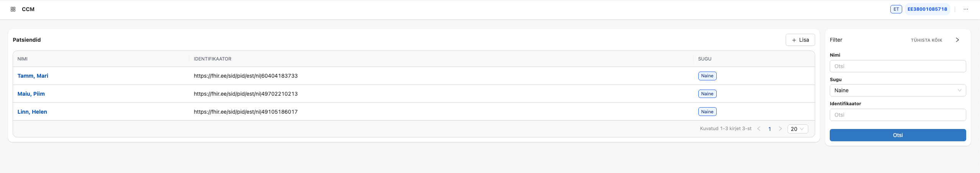Go to the next page arrow

780,129
